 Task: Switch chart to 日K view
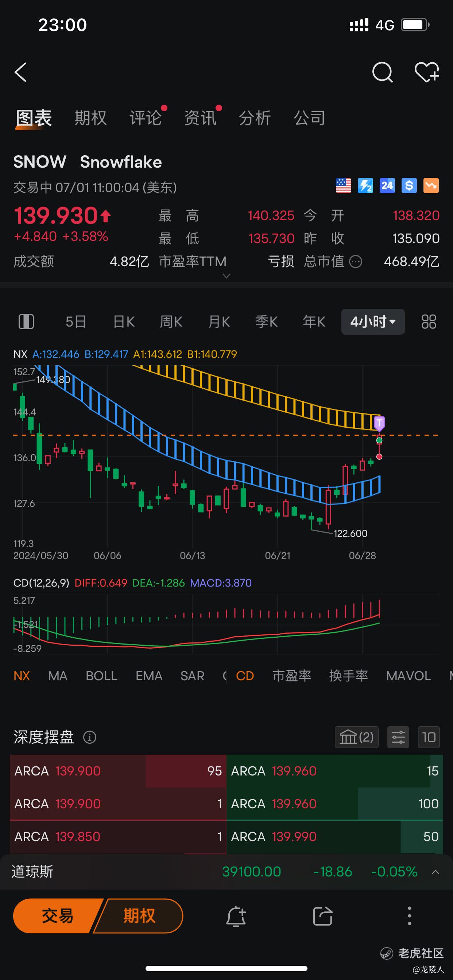click(x=124, y=322)
